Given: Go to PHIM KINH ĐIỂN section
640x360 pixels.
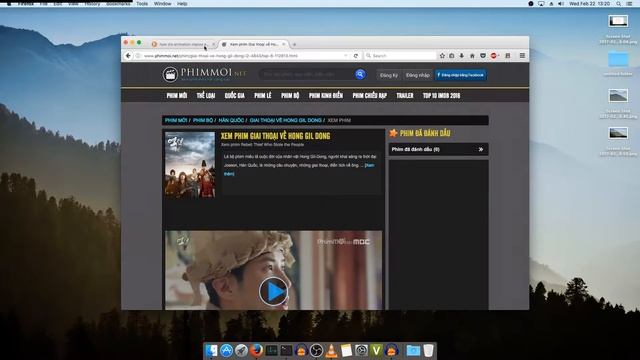Looking at the screenshot, I should 326,96.
